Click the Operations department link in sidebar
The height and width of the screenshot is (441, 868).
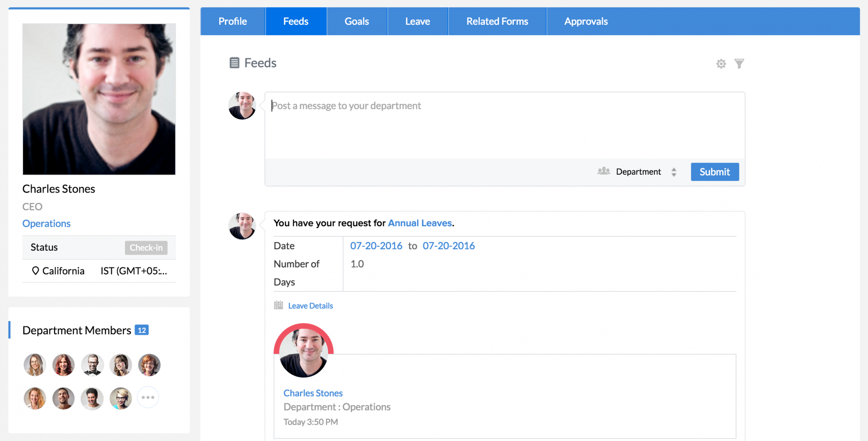click(x=46, y=223)
